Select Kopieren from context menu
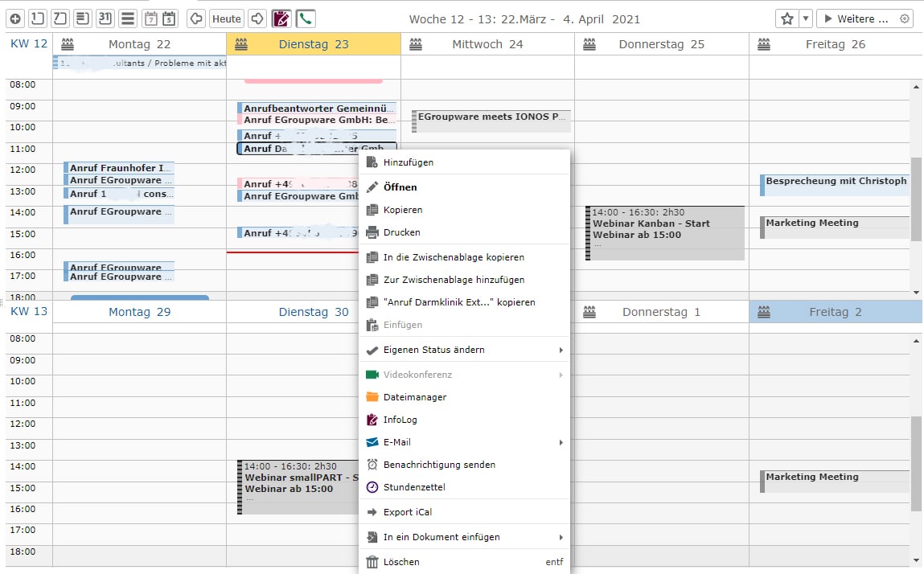924x574 pixels. pos(402,210)
